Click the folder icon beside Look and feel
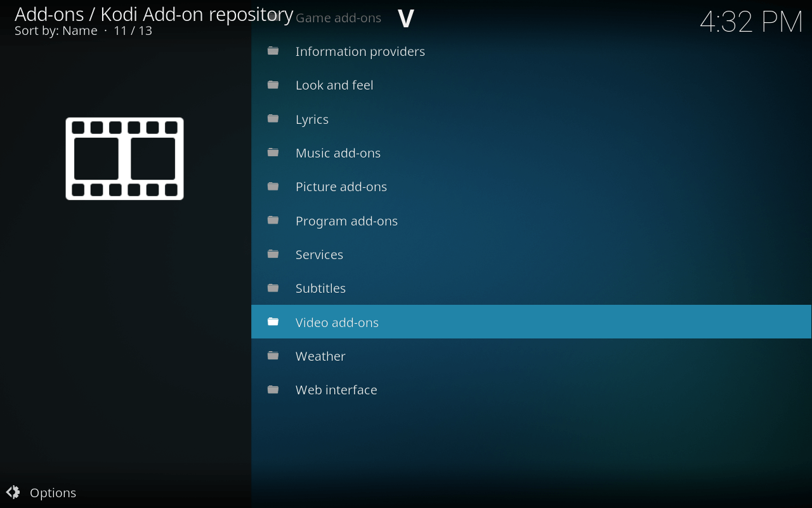812x508 pixels. pos(273,84)
